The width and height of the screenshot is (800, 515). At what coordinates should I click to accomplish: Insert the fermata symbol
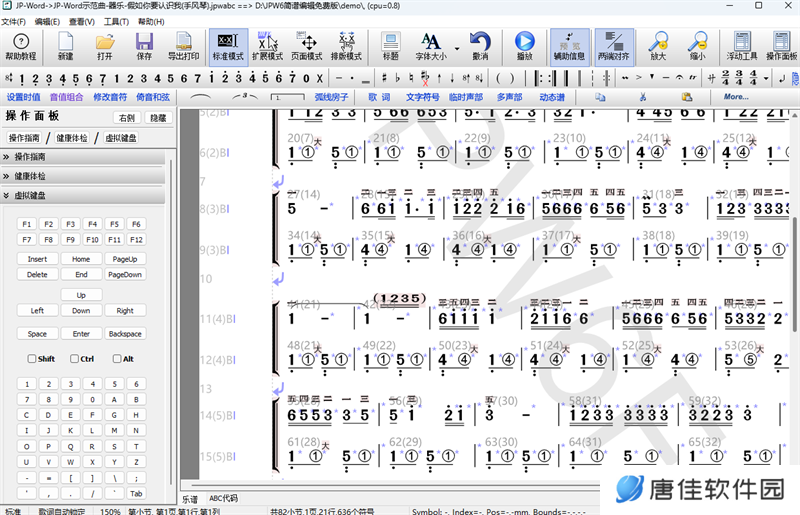[679, 78]
